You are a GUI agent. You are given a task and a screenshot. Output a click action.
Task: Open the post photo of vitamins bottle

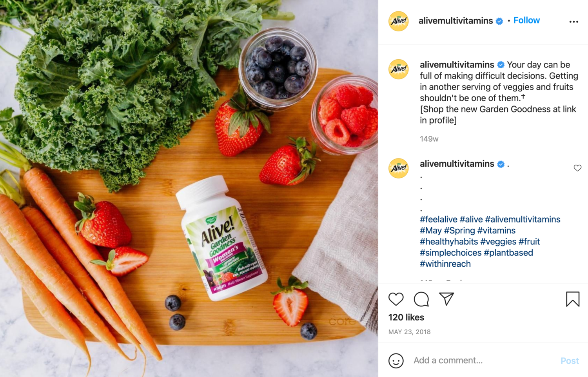(x=189, y=188)
